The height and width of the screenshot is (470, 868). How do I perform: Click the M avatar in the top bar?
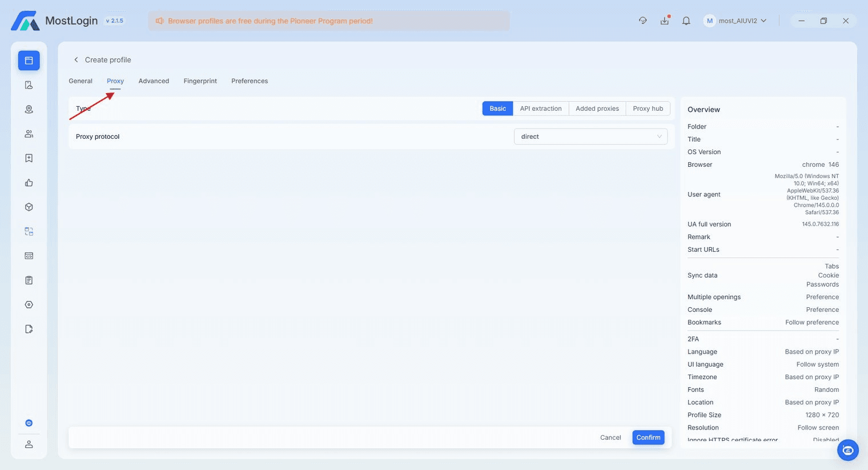pos(710,21)
